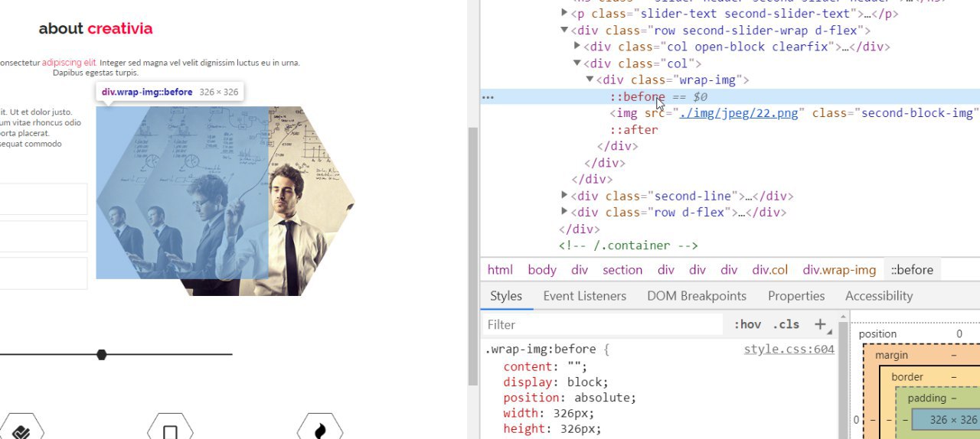980x439 pixels.
Task: Select div.wrap-img in the breadcrumb trail
Action: click(839, 269)
